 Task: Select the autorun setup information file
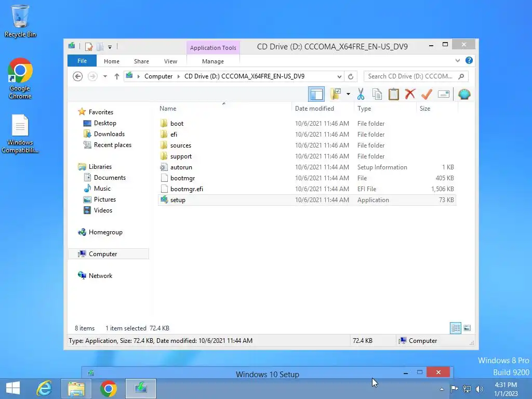pyautogui.click(x=307, y=167)
